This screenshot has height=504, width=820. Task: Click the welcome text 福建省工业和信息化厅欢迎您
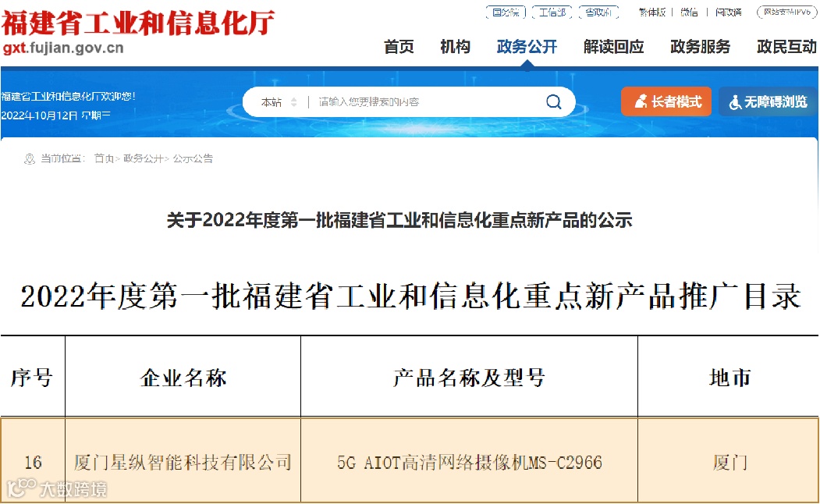pos(68,96)
